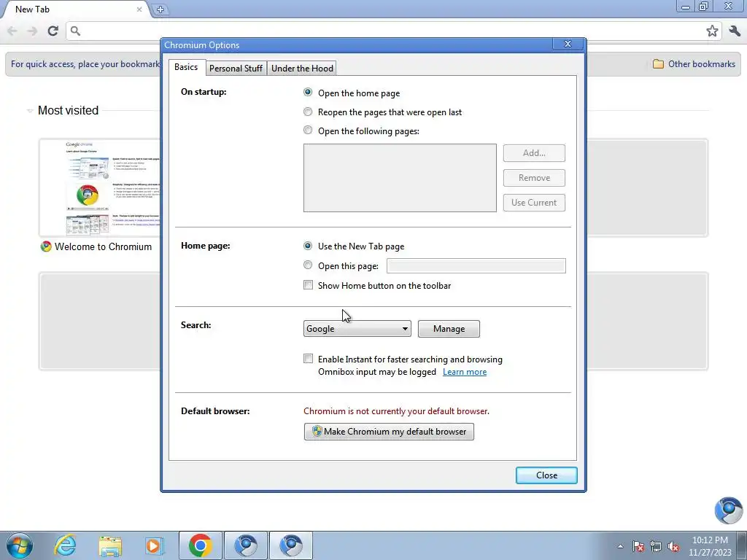747x560 pixels.
Task: Bookmark this page with the star icon
Action: tap(712, 31)
